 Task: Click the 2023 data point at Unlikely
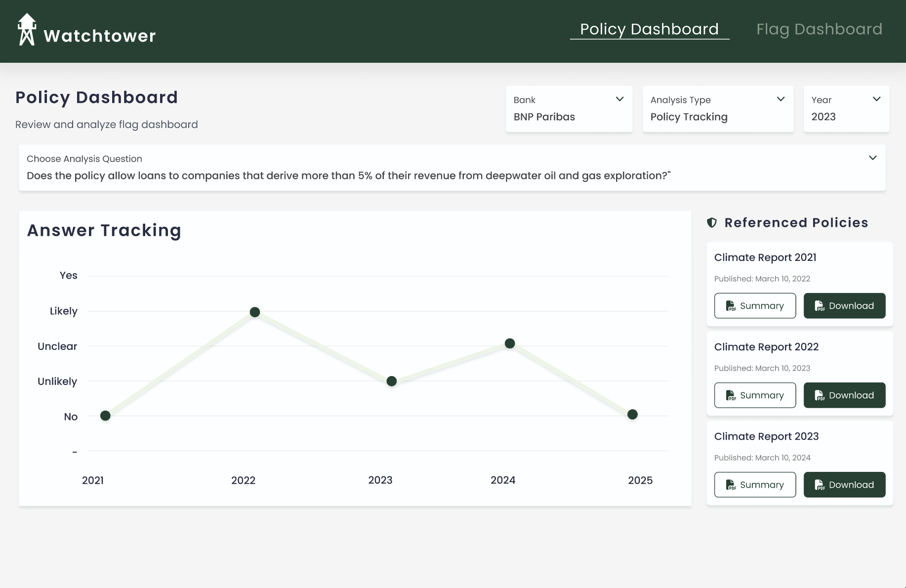point(392,381)
